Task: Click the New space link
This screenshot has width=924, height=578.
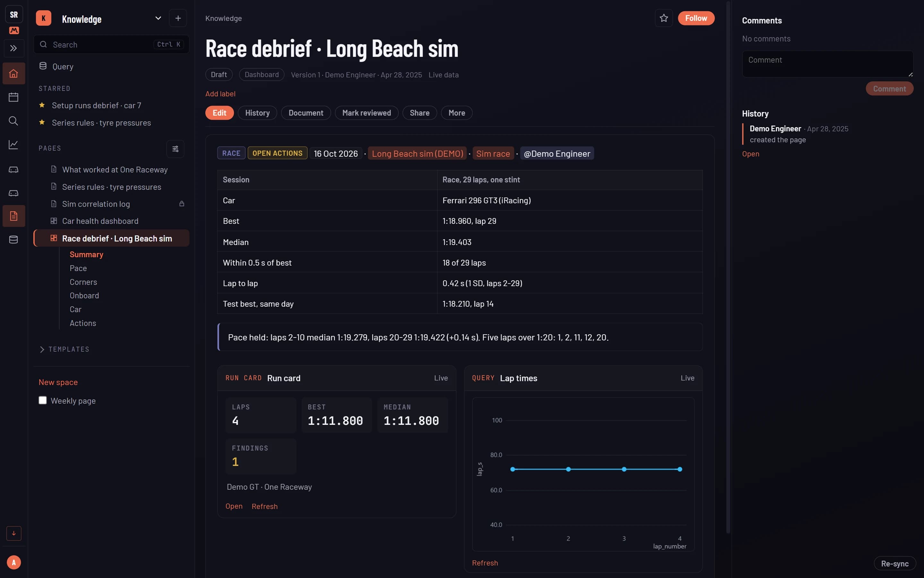Action: pos(58,382)
